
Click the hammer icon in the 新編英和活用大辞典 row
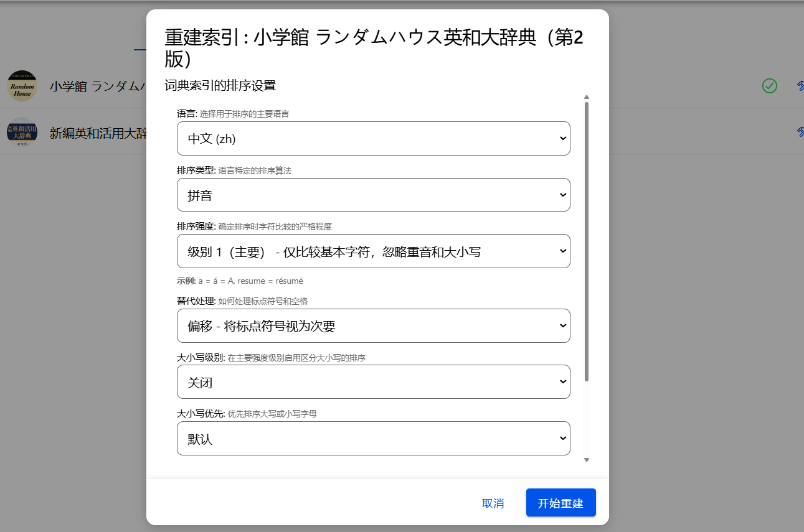(x=800, y=132)
